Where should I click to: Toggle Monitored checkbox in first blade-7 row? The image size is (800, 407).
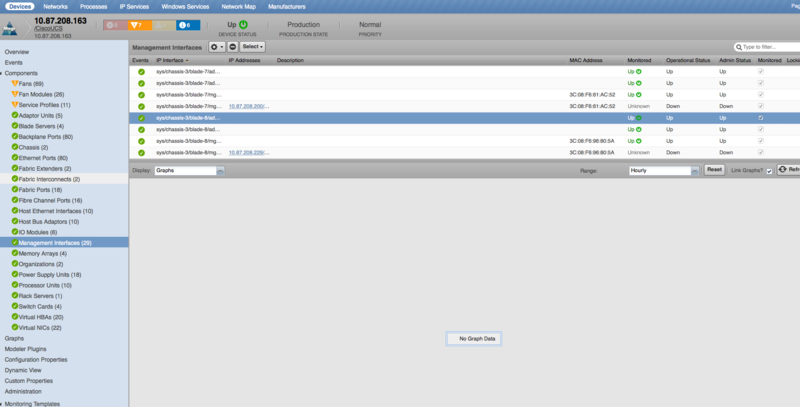click(761, 72)
